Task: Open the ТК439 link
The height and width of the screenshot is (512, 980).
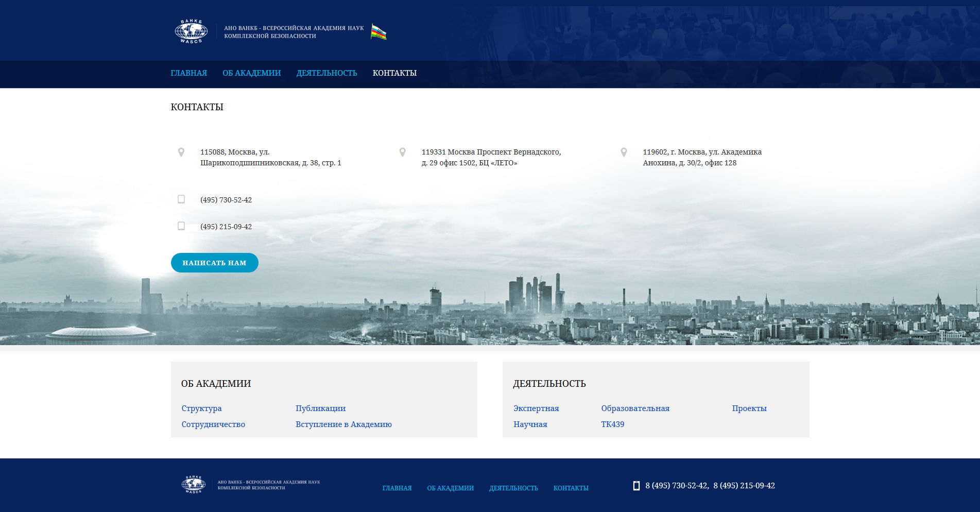Action: [612, 424]
